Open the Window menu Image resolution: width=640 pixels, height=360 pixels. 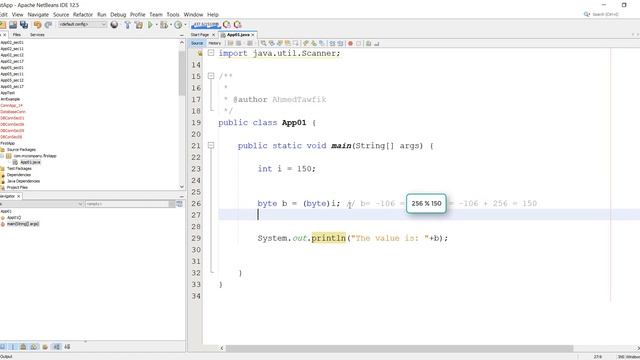point(193,14)
